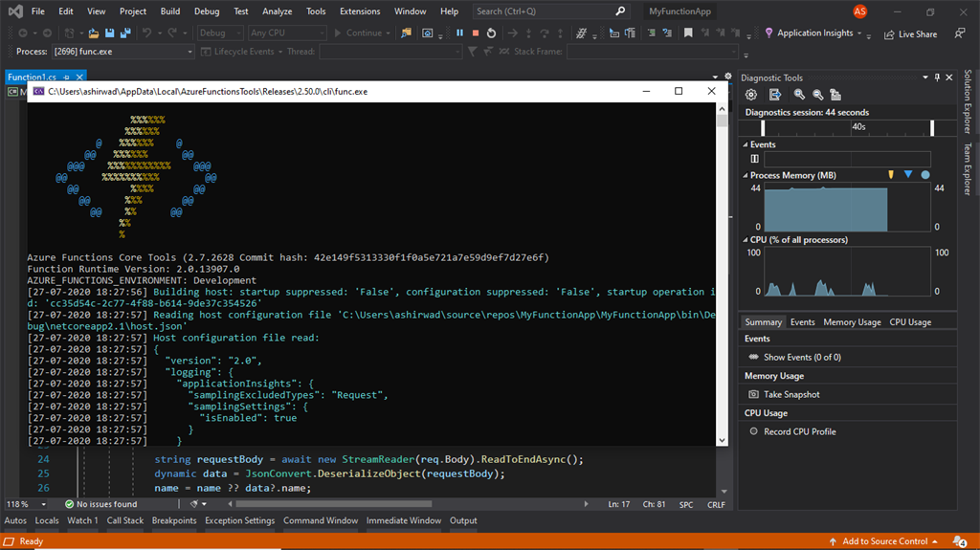Stop debugging with the red square icon
The width and height of the screenshot is (980, 550).
pyautogui.click(x=476, y=33)
